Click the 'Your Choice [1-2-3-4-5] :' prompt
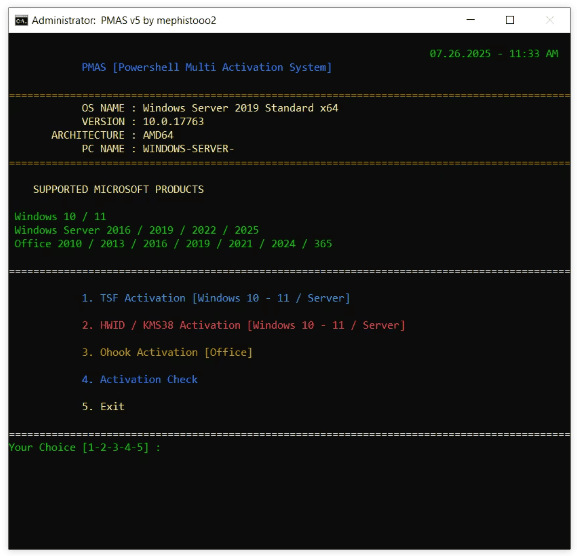The height and width of the screenshot is (556, 577). [x=85, y=447]
